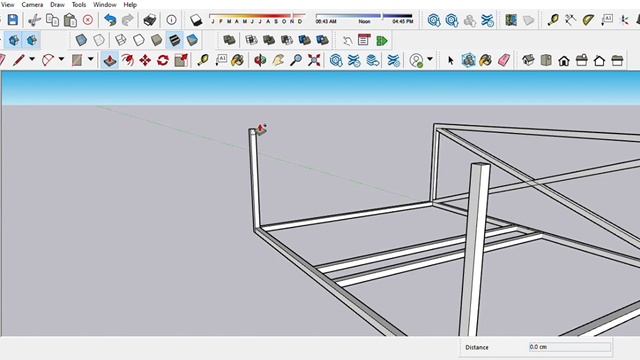640x360 pixels.
Task: Open the Tools menu
Action: (x=79, y=4)
